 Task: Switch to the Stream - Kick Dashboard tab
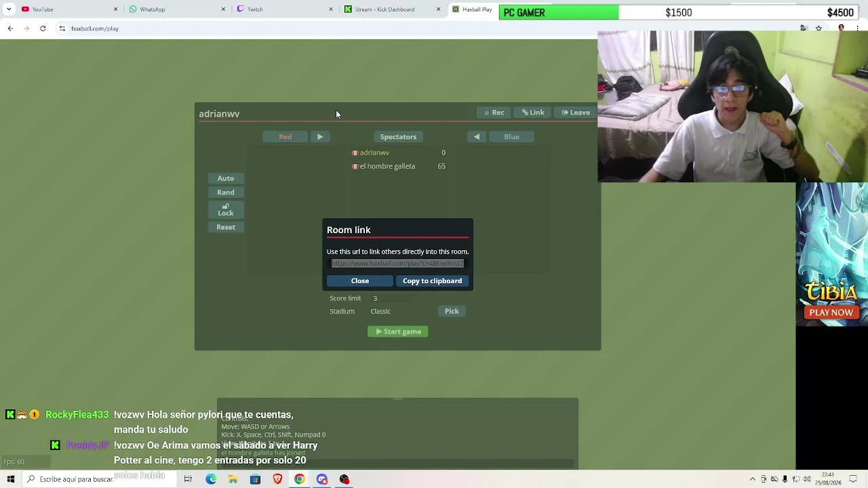point(392,9)
